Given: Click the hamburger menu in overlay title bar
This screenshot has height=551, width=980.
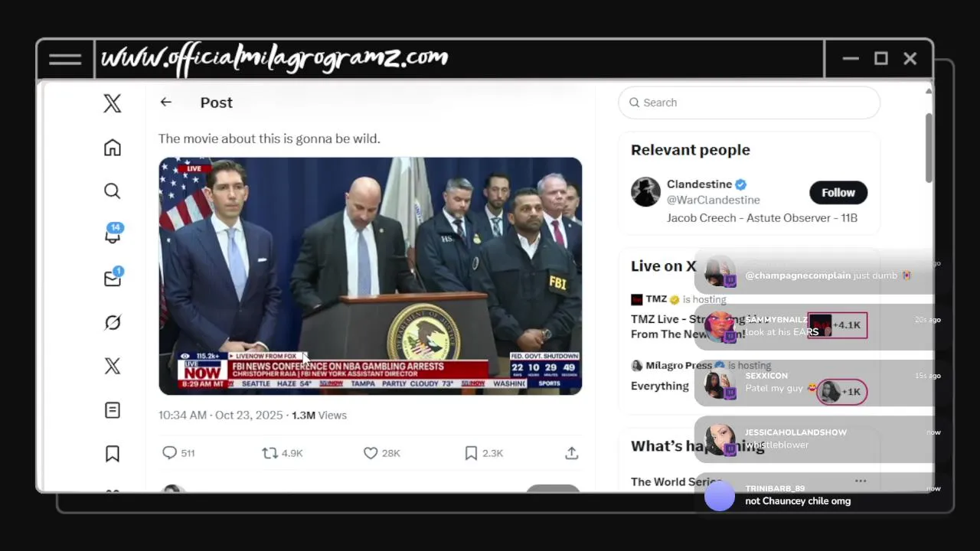Looking at the screenshot, I should [x=65, y=59].
